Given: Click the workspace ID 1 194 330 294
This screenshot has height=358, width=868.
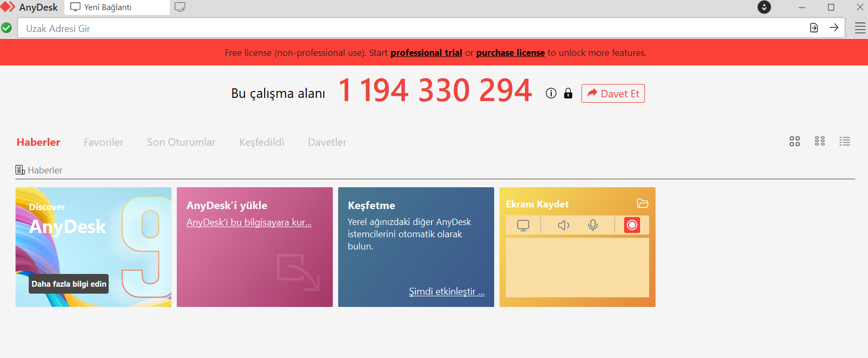Looking at the screenshot, I should click(435, 90).
